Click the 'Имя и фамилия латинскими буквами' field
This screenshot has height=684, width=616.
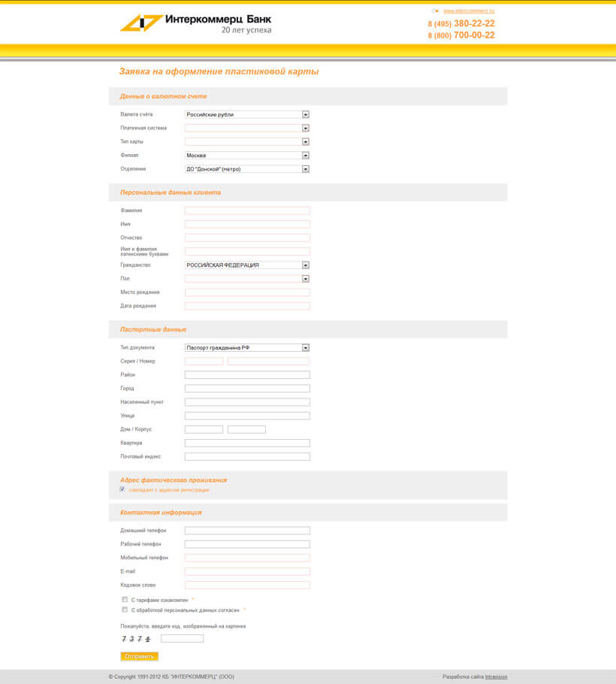[x=247, y=251]
